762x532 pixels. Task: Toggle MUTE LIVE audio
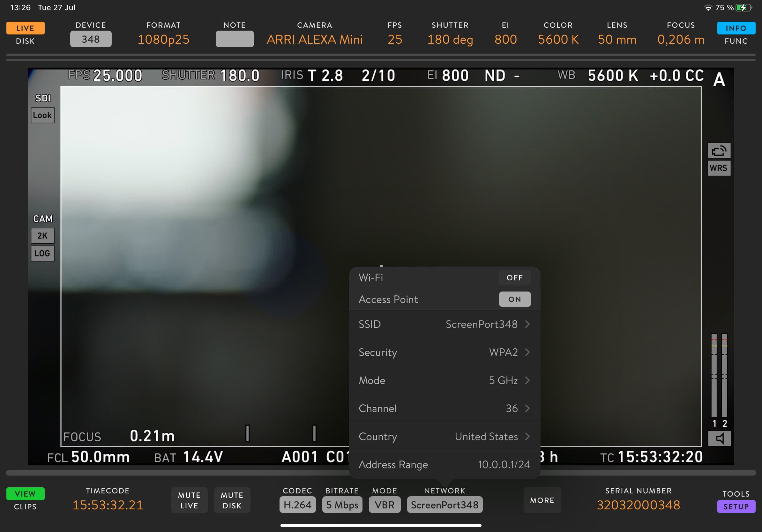(189, 500)
